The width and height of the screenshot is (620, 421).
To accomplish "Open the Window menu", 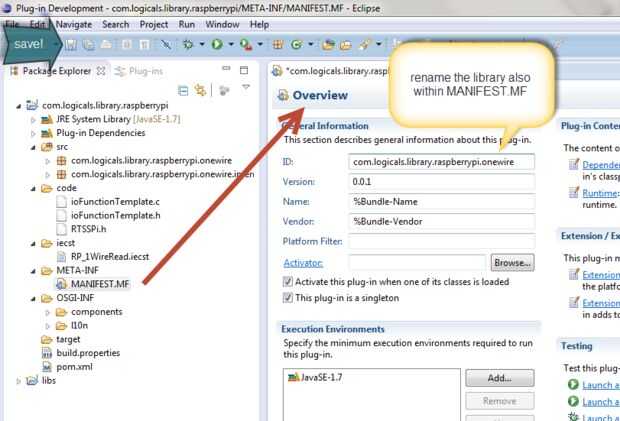I will point(222,25).
